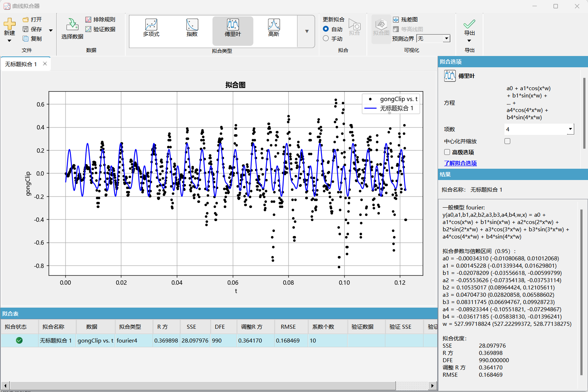
Task: Open the prediction bounds (预测边界) dropdown
Action: [446, 39]
